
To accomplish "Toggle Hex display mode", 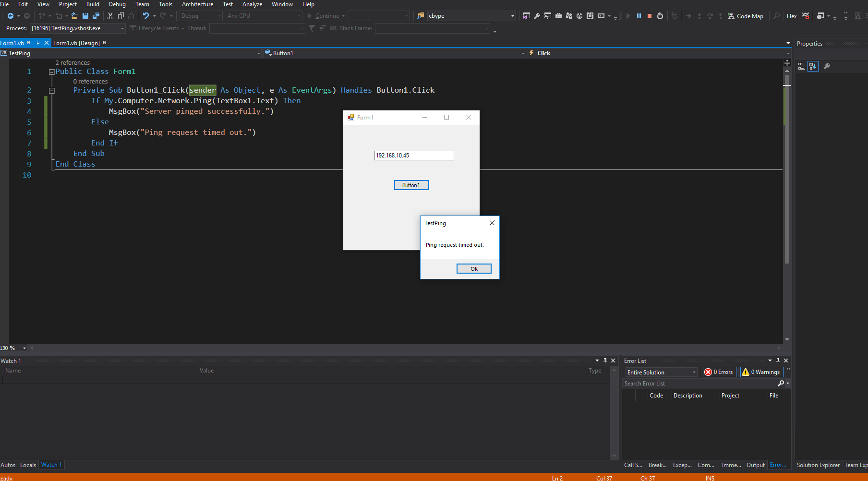I will (x=792, y=16).
